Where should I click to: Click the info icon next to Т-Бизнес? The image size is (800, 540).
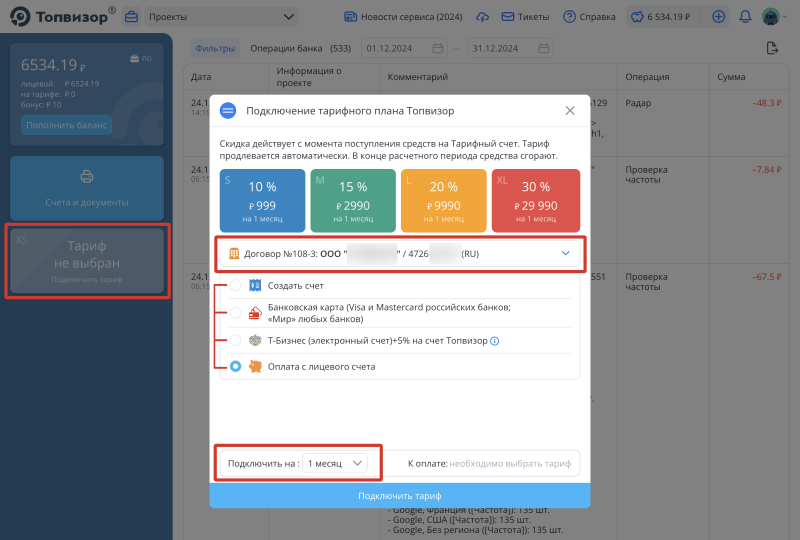[495, 341]
